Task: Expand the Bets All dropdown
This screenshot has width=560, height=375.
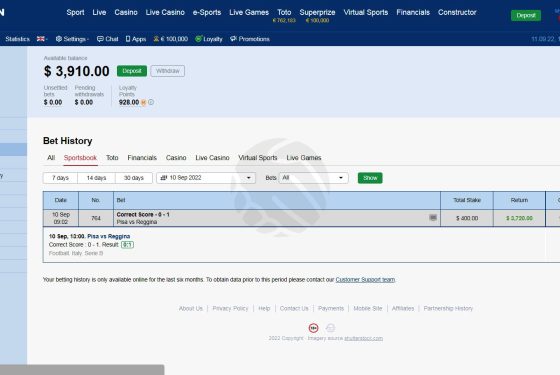Action: point(314,178)
